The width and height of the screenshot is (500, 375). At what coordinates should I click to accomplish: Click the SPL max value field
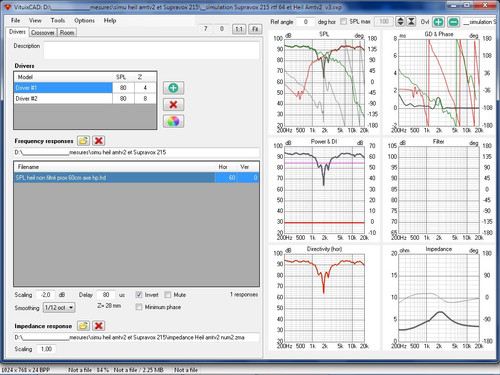tap(384, 22)
